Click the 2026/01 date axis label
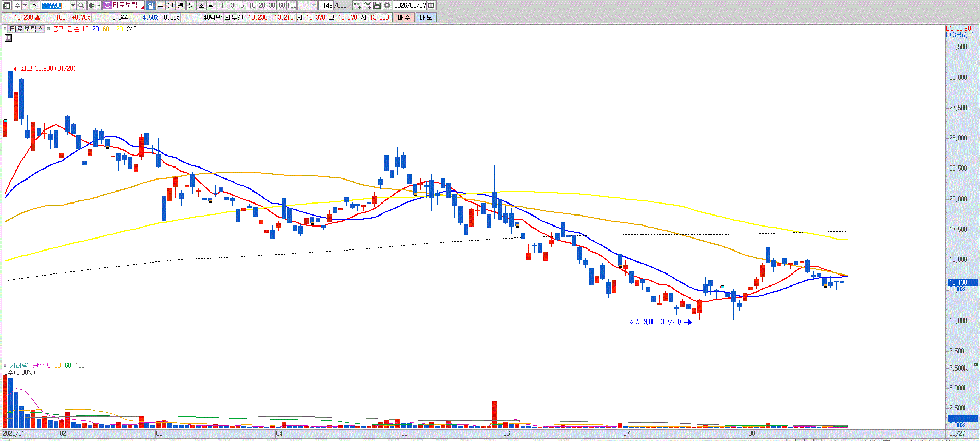 pos(14,433)
